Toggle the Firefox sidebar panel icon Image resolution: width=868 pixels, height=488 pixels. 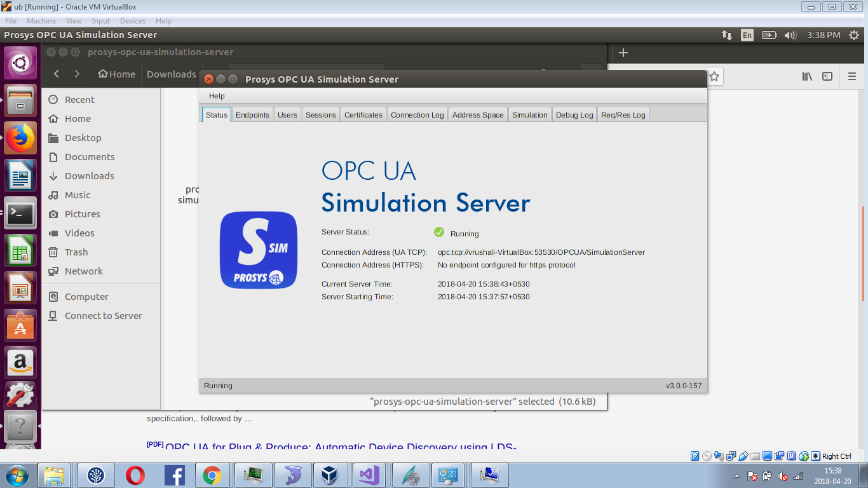pos(827,76)
